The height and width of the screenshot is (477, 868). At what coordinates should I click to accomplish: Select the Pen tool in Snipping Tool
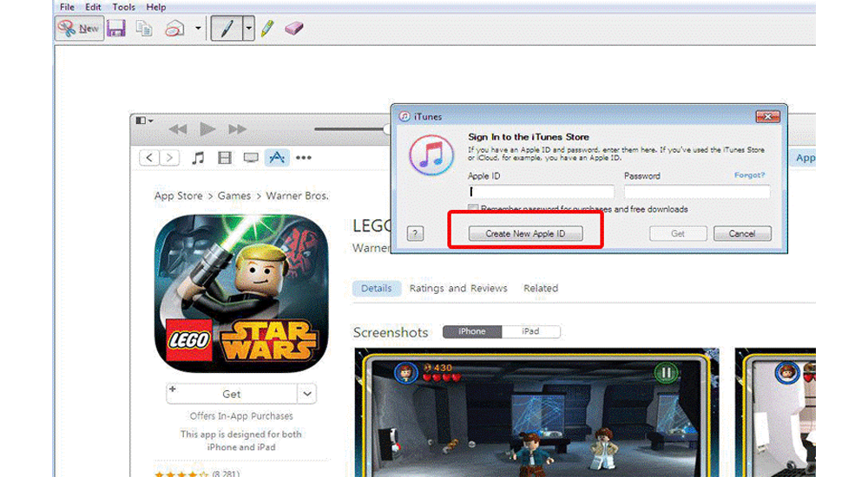click(227, 29)
